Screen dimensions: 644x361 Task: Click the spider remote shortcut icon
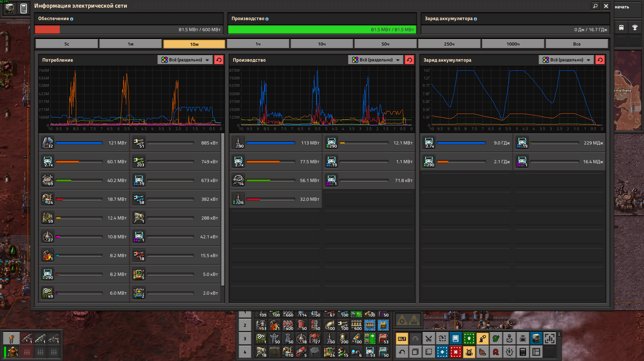523,339
